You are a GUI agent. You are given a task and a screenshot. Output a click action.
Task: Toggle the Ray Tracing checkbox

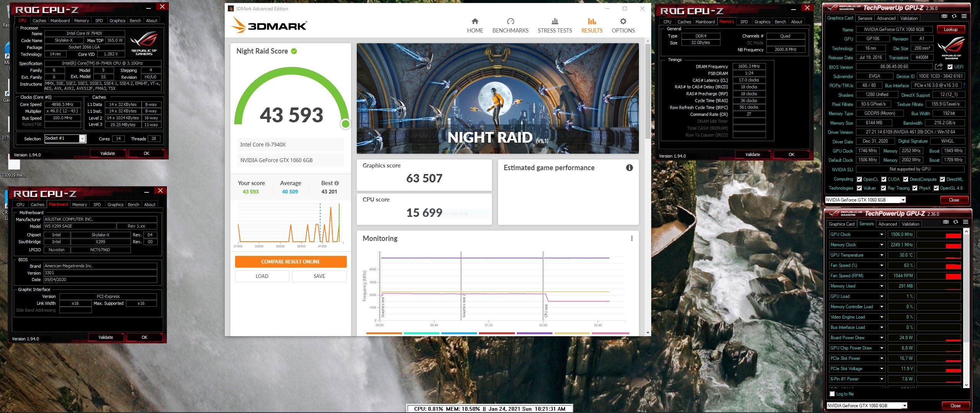pyautogui.click(x=883, y=188)
